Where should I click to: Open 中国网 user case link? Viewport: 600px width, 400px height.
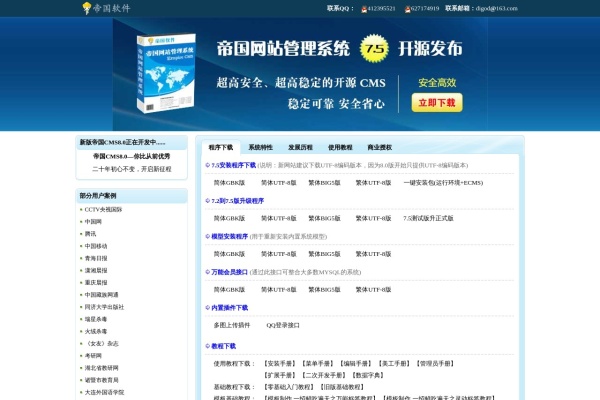click(93, 222)
